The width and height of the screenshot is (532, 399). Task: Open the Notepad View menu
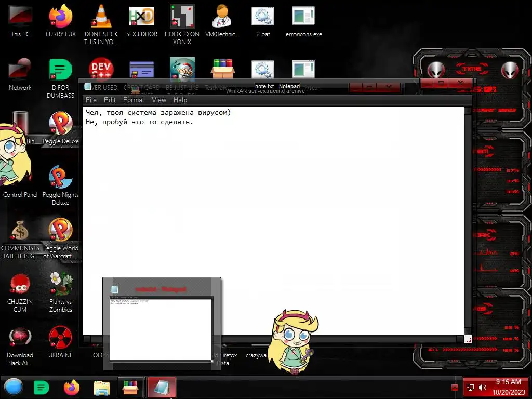click(x=159, y=100)
